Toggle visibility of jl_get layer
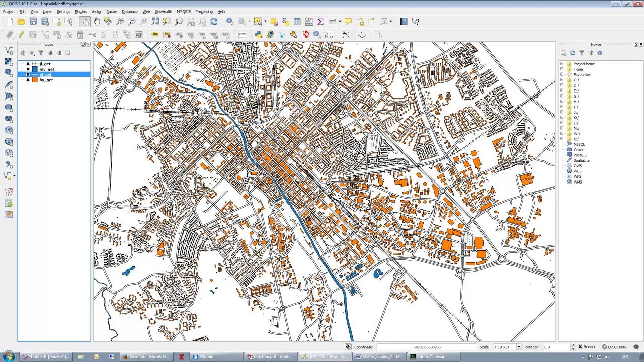 tap(28, 64)
